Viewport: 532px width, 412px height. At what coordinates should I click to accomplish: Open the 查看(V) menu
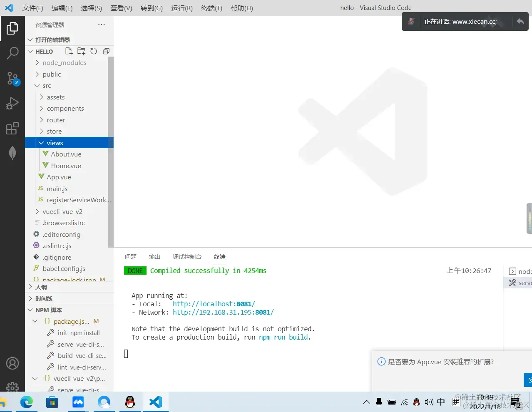tap(121, 8)
